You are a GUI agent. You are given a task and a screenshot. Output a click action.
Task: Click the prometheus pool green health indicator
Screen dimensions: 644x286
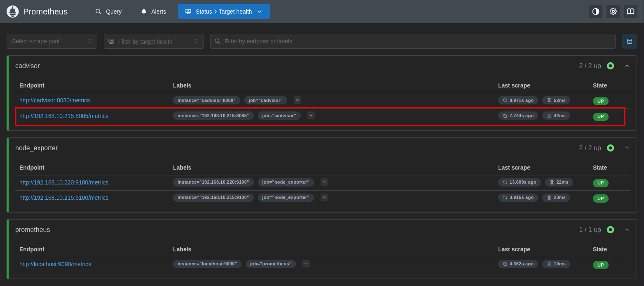coord(610,230)
